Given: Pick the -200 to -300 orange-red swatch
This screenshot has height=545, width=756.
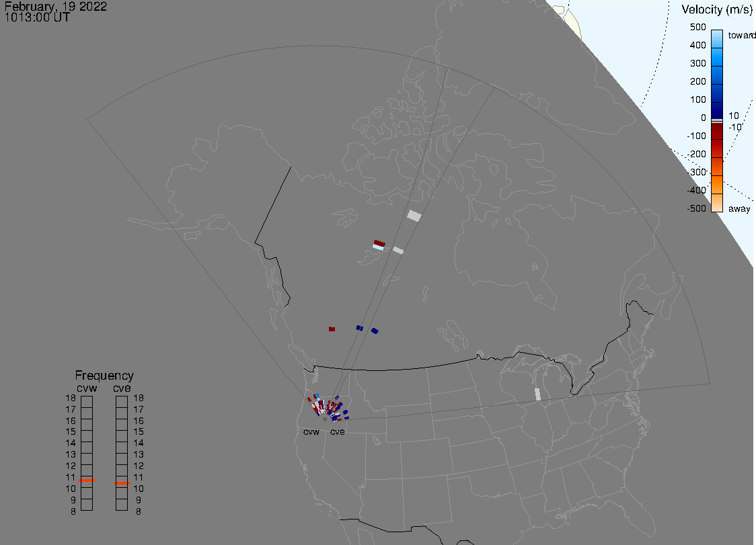Looking at the screenshot, I should click(717, 167).
